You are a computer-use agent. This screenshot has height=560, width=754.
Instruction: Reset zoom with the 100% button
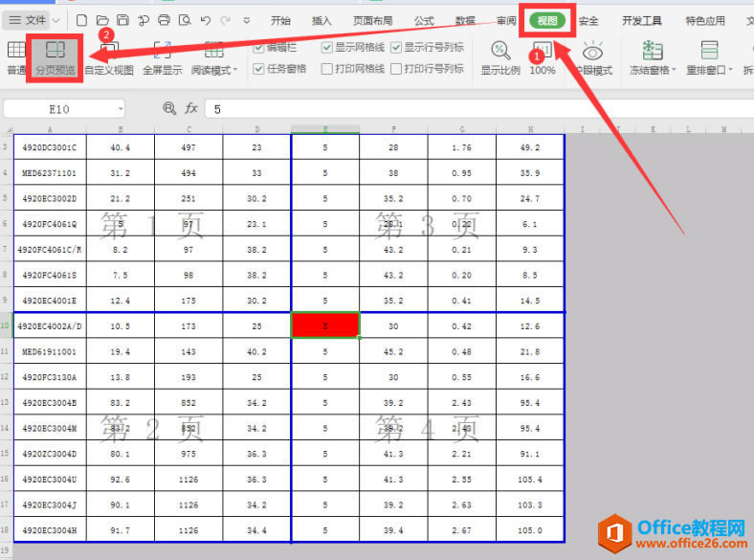(x=543, y=57)
